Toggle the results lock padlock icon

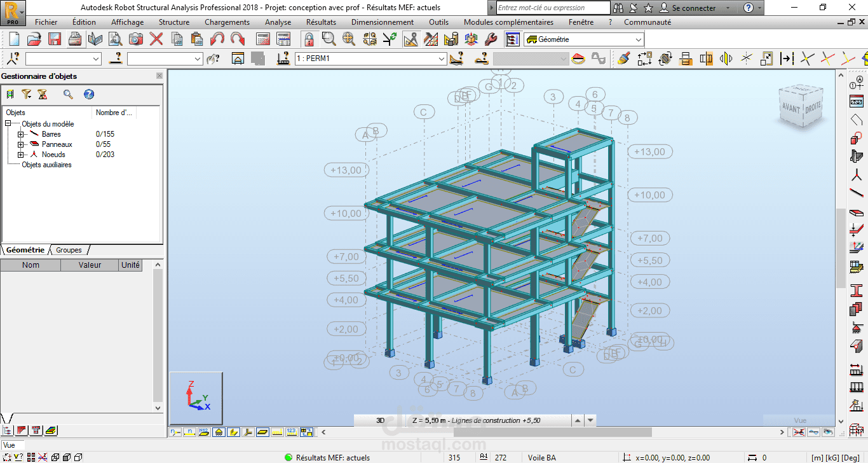tap(309, 39)
